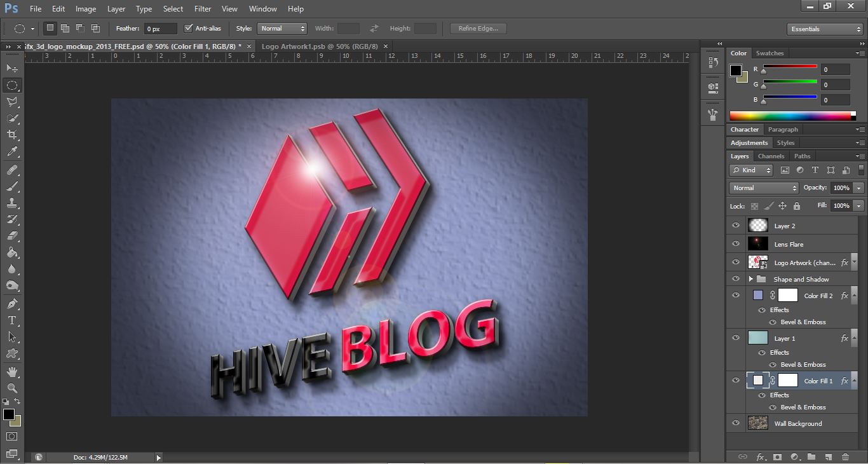Screen dimensions: 868x464
Task: Switch to the Paths tab
Action: pos(803,156)
